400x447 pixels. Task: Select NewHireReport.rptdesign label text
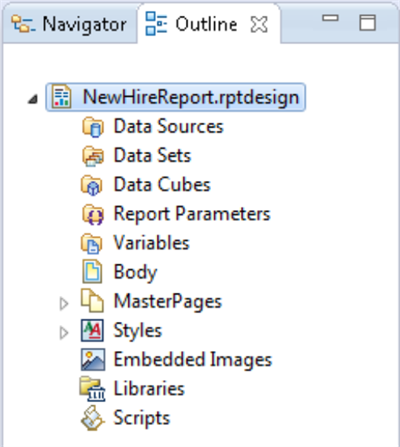(x=191, y=98)
